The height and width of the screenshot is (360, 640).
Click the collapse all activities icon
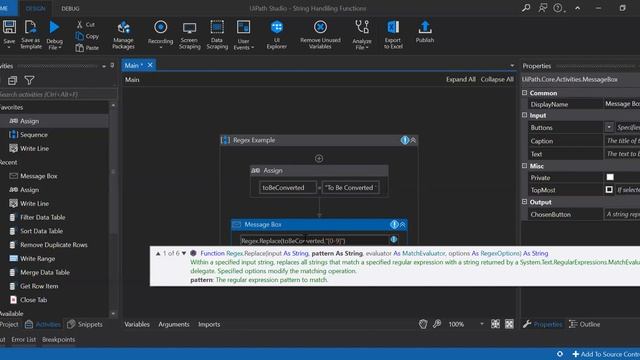(12, 80)
